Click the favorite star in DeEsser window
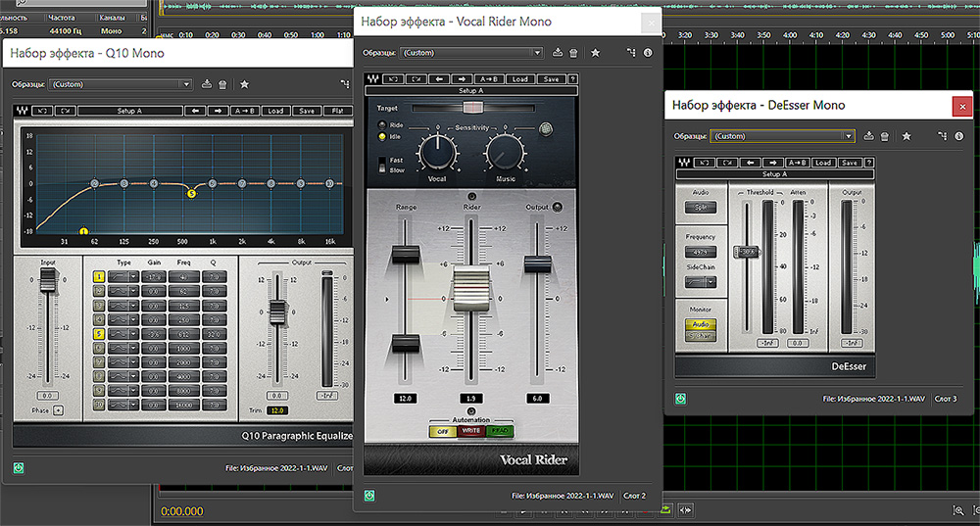This screenshot has height=526, width=980. coord(906,136)
